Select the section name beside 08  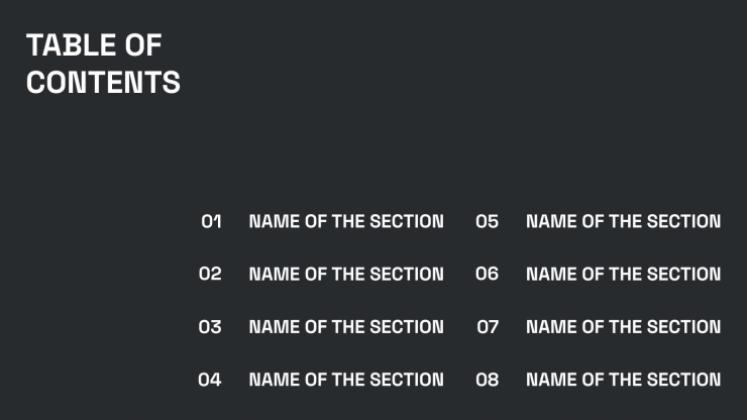[x=623, y=380]
